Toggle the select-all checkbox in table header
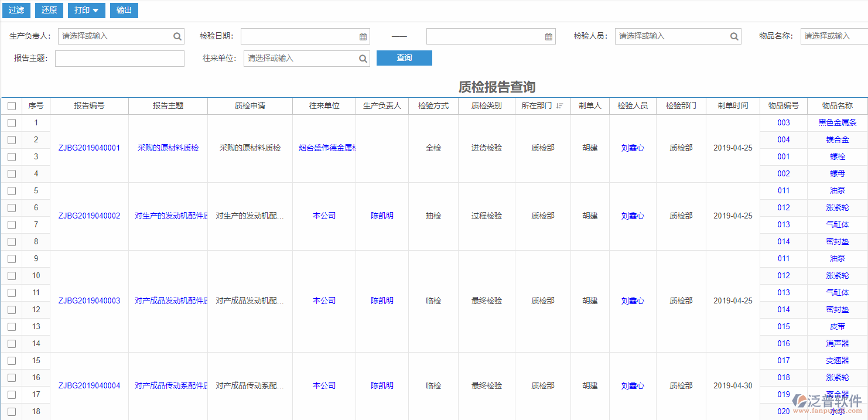The height and width of the screenshot is (420, 868). (x=11, y=105)
